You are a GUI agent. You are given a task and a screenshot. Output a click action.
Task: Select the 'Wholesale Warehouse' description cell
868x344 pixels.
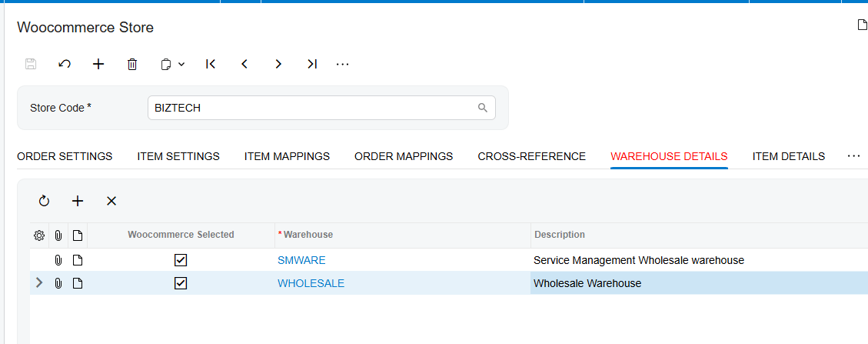(699, 283)
